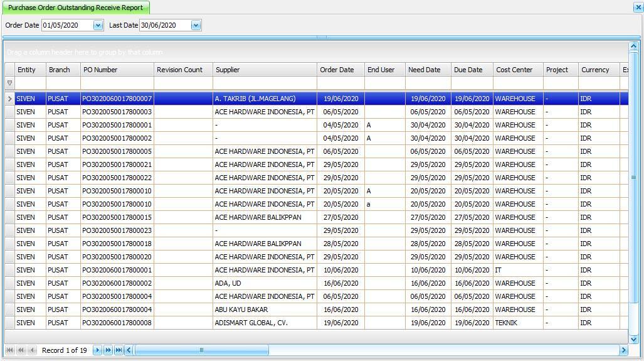Select PO number PO3020060017800007 cell
Viewport: 644px width, 361px height.
coord(117,99)
